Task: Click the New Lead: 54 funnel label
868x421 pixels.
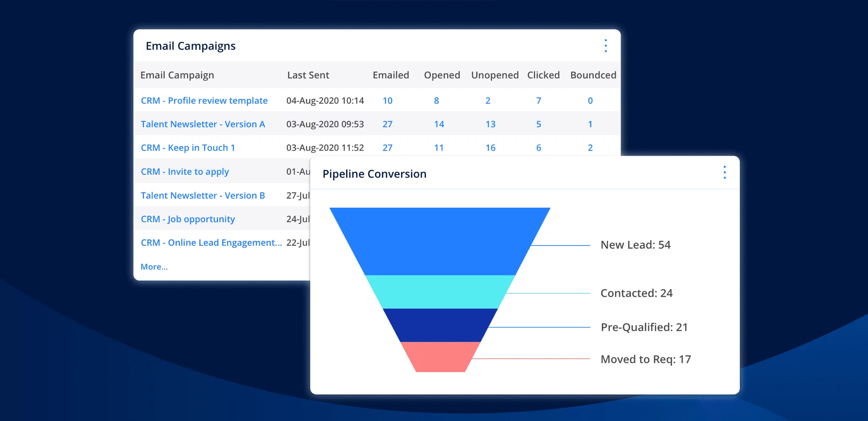Action: pos(635,245)
